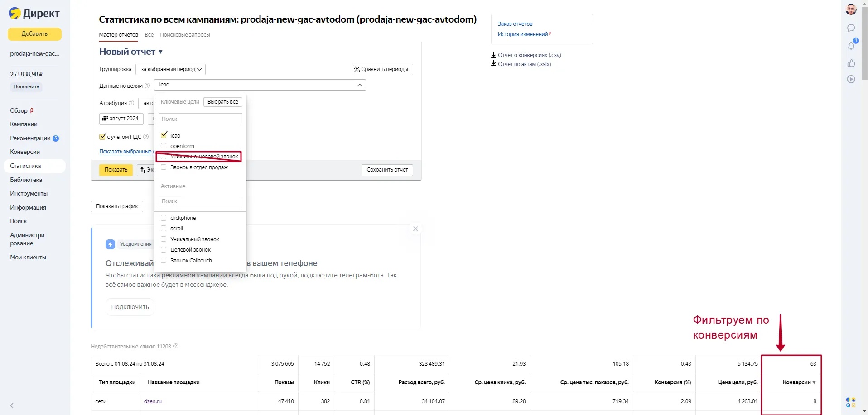The height and width of the screenshot is (415, 868).
Task: Open the Yandex services grid icon
Action: coord(851,402)
